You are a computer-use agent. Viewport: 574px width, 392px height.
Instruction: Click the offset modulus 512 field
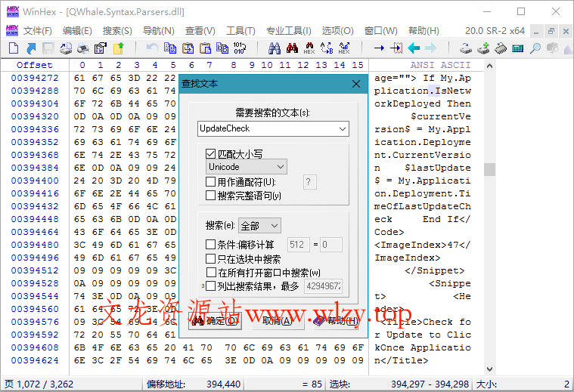(x=299, y=244)
